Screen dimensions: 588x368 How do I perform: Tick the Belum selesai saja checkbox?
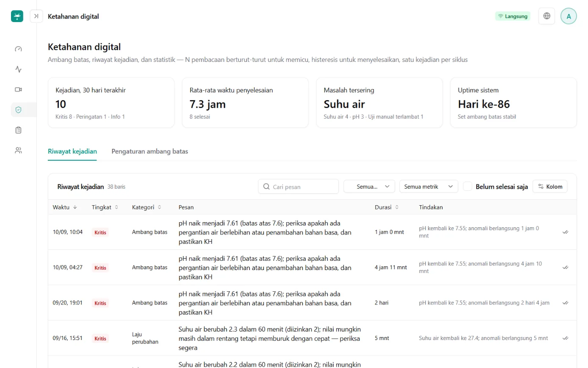click(x=468, y=187)
